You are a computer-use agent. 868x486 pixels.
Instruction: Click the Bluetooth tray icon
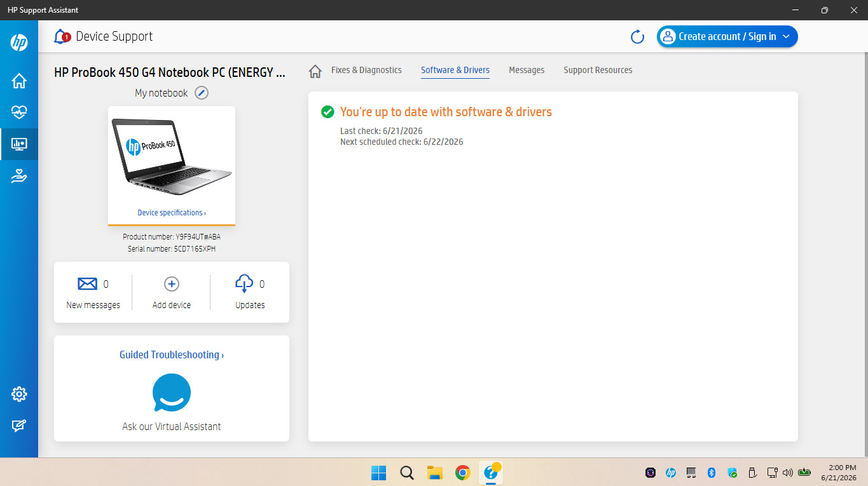pos(712,473)
